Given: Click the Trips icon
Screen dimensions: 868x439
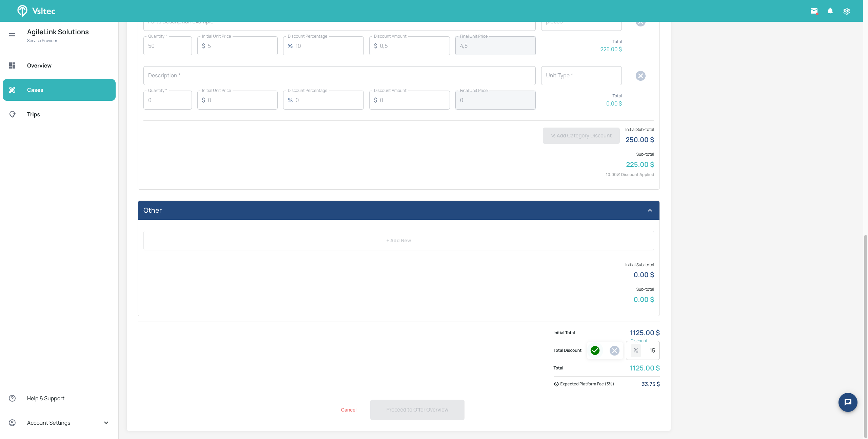Looking at the screenshot, I should [12, 114].
